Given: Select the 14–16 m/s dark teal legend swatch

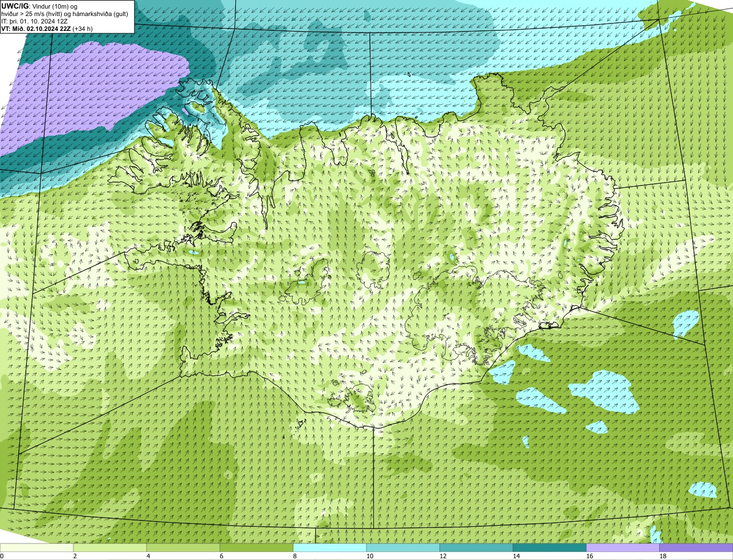Looking at the screenshot, I should coord(550,548).
